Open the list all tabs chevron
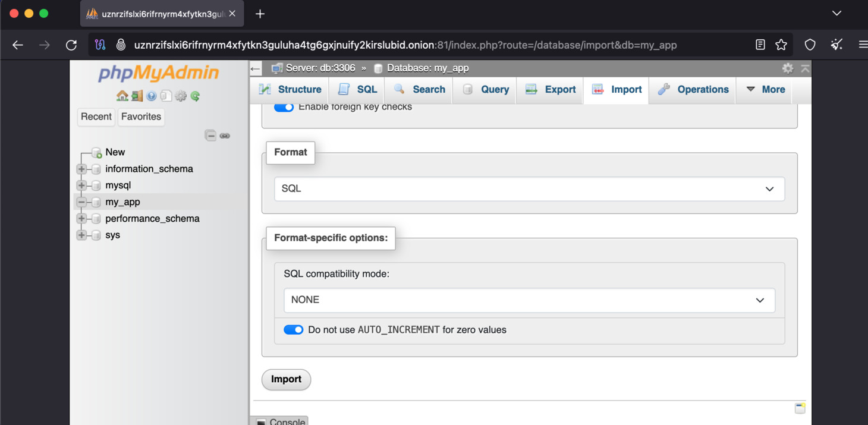The height and width of the screenshot is (425, 868). point(836,13)
